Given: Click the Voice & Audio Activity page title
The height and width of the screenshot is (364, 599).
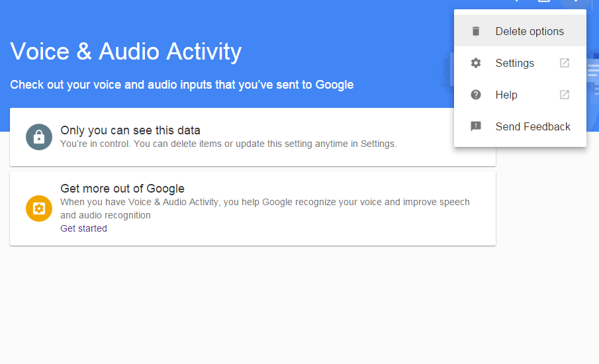Looking at the screenshot, I should pos(126,52).
